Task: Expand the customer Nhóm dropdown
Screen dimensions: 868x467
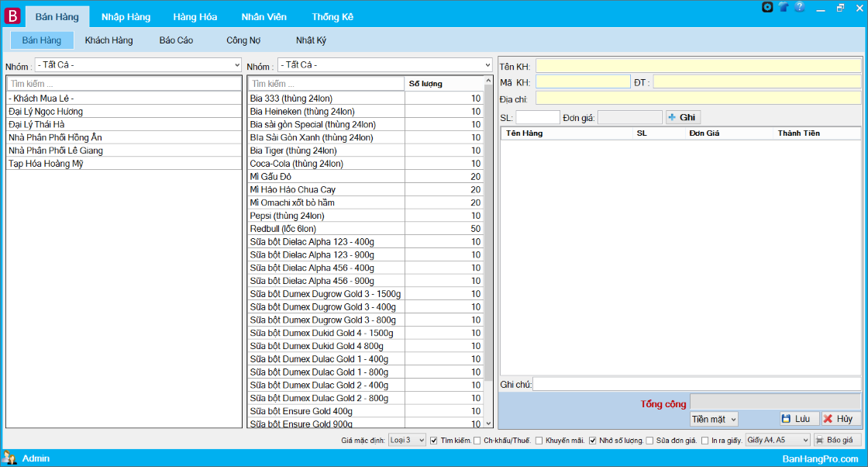Action: pos(138,65)
